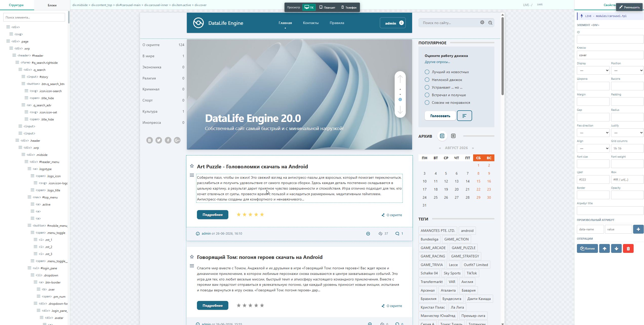The width and height of the screenshot is (644, 325).
Task: Go to previous carousel slide with up arrow
Action: (400, 79)
